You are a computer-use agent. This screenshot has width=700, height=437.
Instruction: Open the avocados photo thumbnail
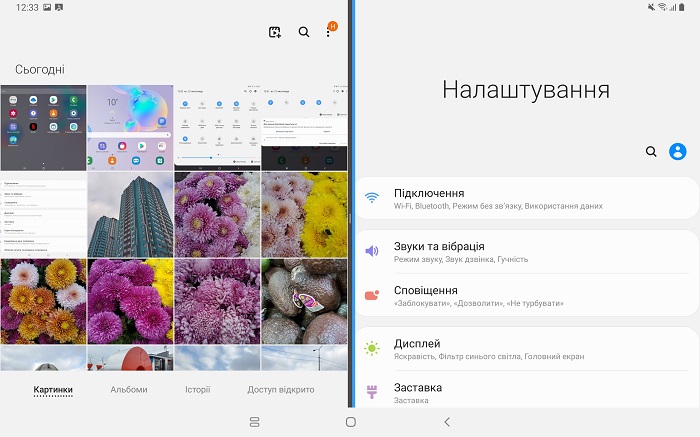304,301
